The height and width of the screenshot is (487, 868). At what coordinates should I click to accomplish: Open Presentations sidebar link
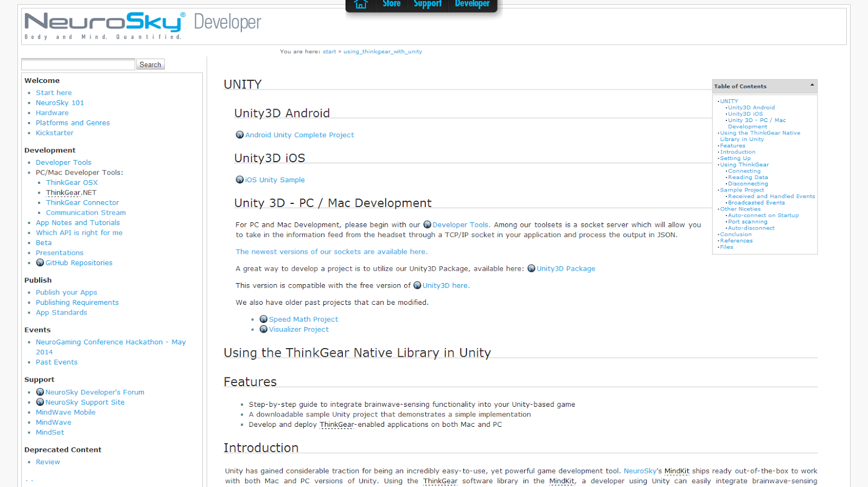[x=60, y=253]
